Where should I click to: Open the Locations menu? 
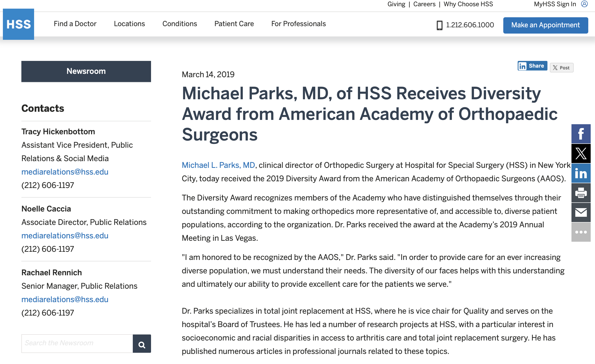click(x=129, y=24)
